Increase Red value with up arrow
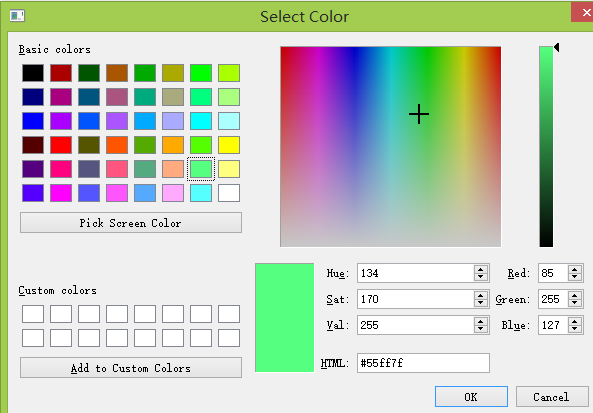The image size is (593, 413). (x=574, y=270)
